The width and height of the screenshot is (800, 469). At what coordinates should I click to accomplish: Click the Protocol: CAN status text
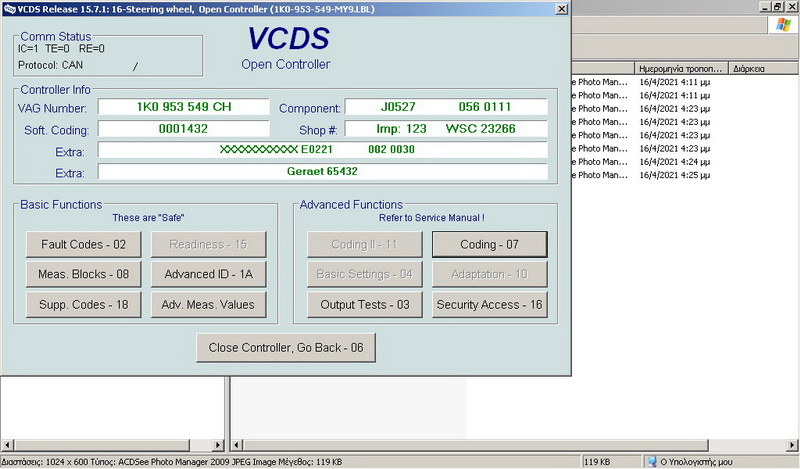(x=51, y=65)
